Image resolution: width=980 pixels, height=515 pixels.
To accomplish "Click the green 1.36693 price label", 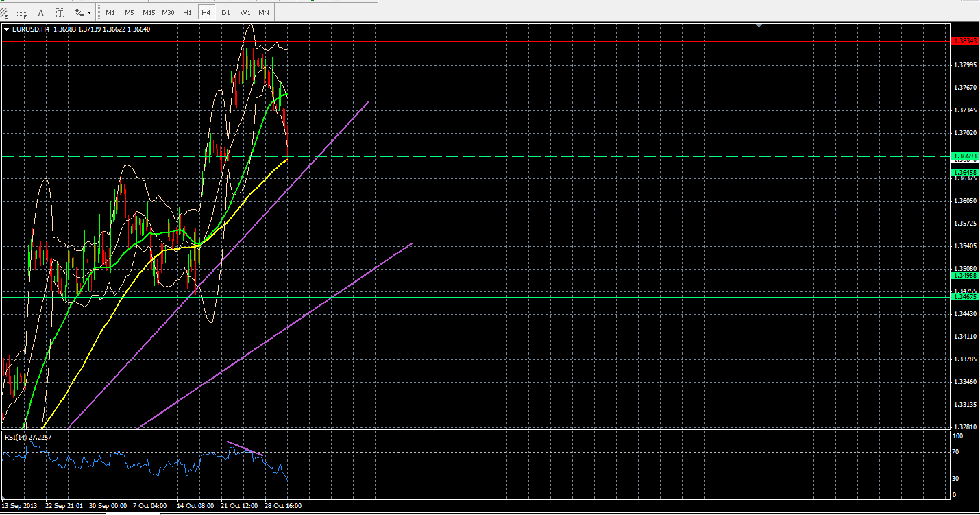I will [x=965, y=156].
